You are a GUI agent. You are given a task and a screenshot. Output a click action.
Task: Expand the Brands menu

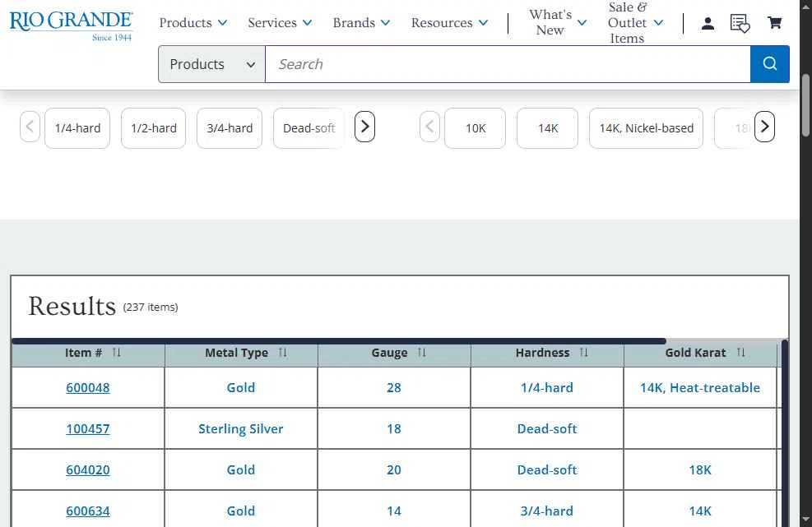[361, 23]
